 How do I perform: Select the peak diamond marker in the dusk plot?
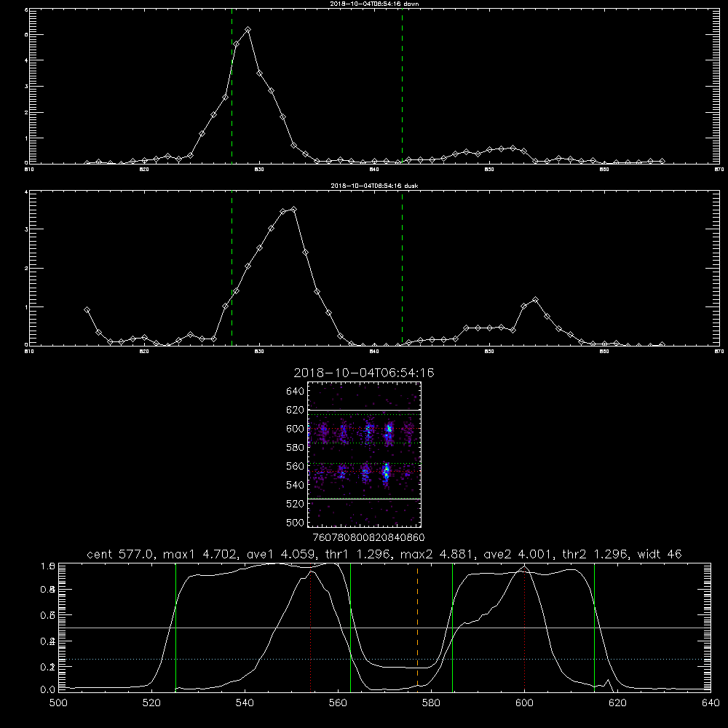293,210
